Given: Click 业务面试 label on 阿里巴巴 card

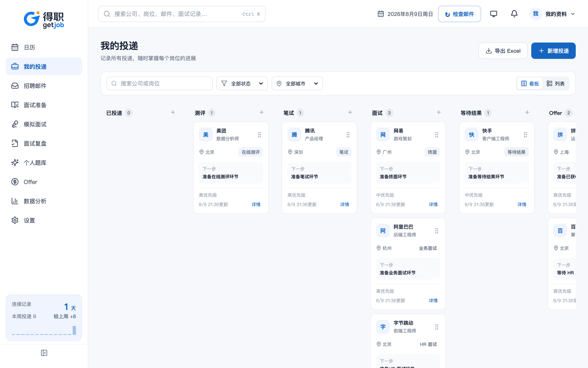Looking at the screenshot, I should coord(428,248).
